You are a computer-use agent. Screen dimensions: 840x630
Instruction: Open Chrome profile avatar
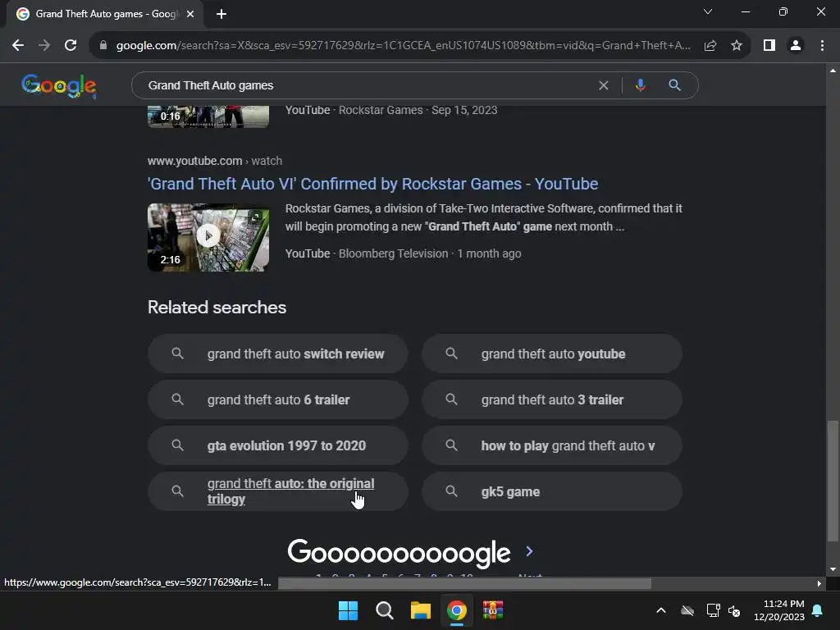(x=796, y=46)
